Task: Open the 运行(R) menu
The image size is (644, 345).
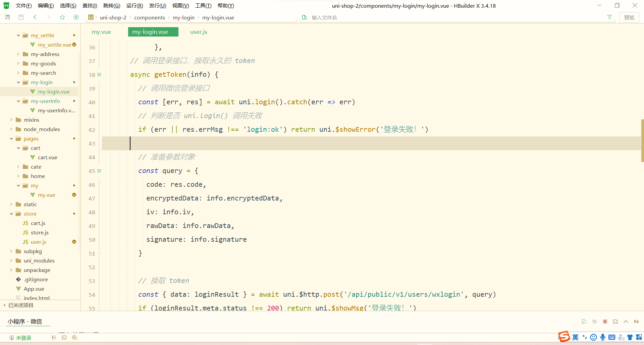Action: pos(134,5)
